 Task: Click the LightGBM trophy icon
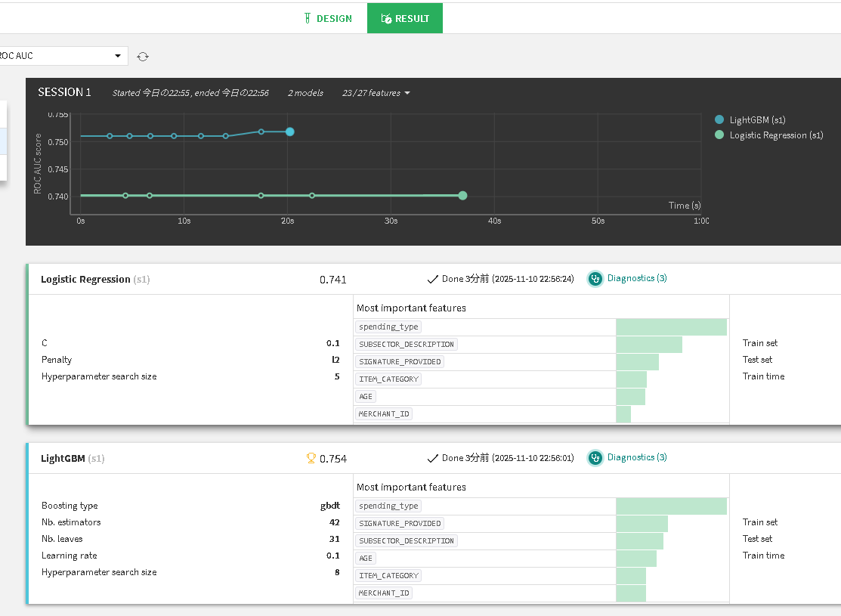click(x=310, y=458)
